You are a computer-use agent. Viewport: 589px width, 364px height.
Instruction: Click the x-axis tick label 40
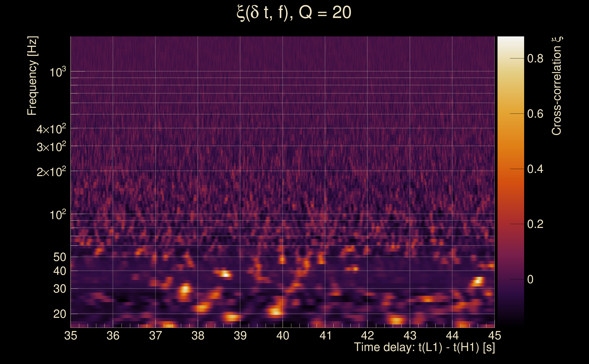[x=282, y=336]
